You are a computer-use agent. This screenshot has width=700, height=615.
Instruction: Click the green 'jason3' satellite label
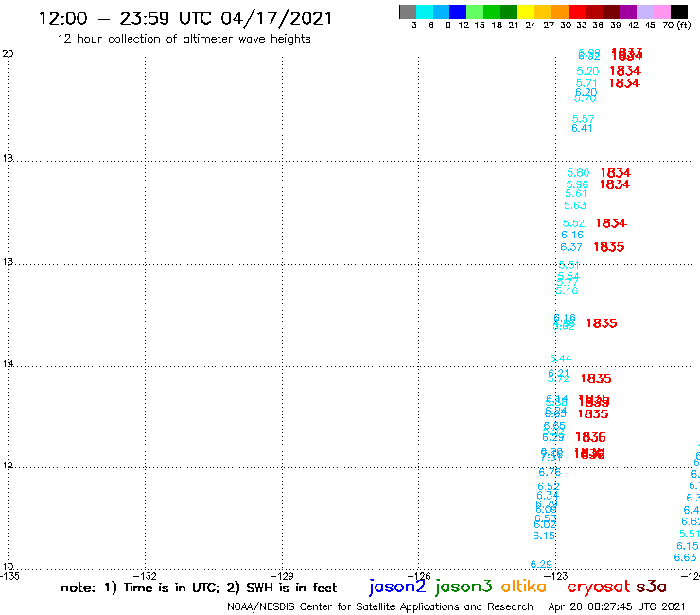click(464, 588)
